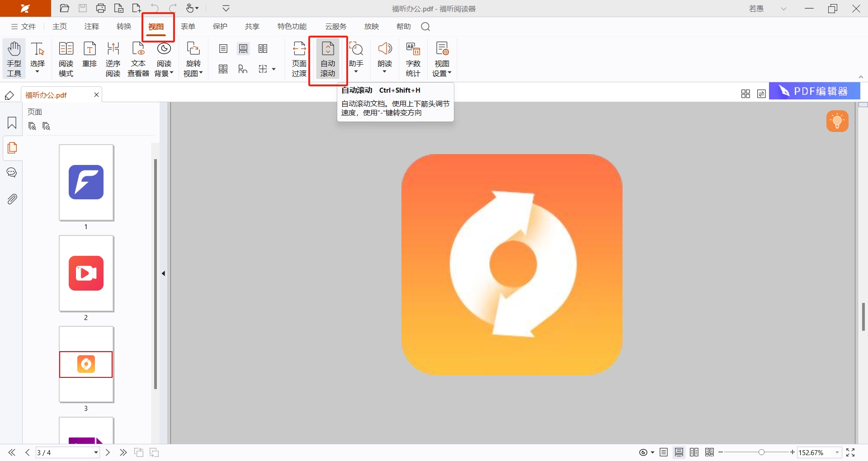Viewport: 868px width, 461px height.
Task: Go to the first page
Action: point(12,452)
